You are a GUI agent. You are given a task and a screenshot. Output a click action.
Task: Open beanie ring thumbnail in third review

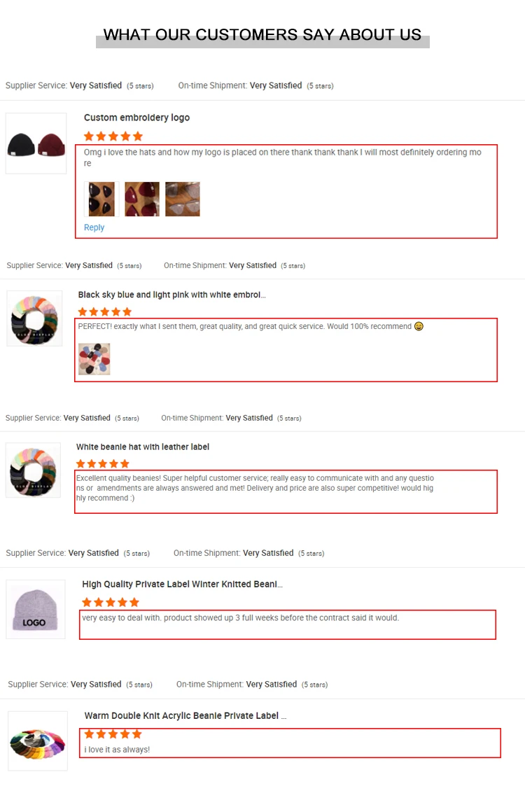coord(33,470)
